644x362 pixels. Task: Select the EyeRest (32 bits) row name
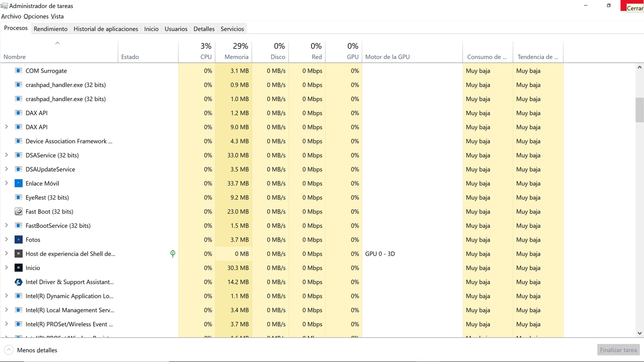pyautogui.click(x=47, y=197)
